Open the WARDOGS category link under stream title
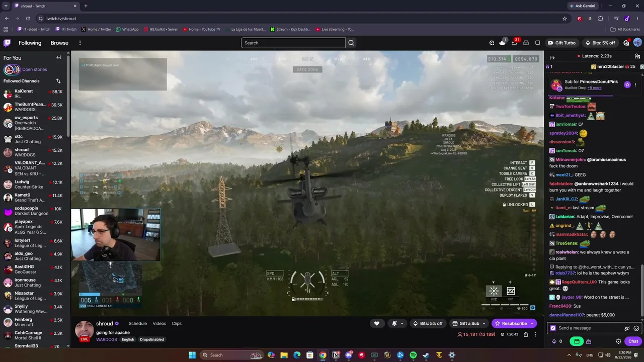644x362 pixels. 107,339
